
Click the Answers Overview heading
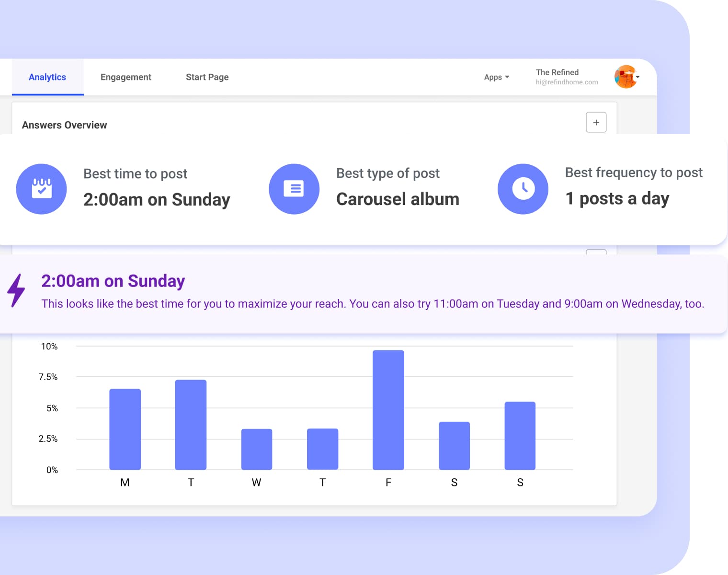pos(65,125)
